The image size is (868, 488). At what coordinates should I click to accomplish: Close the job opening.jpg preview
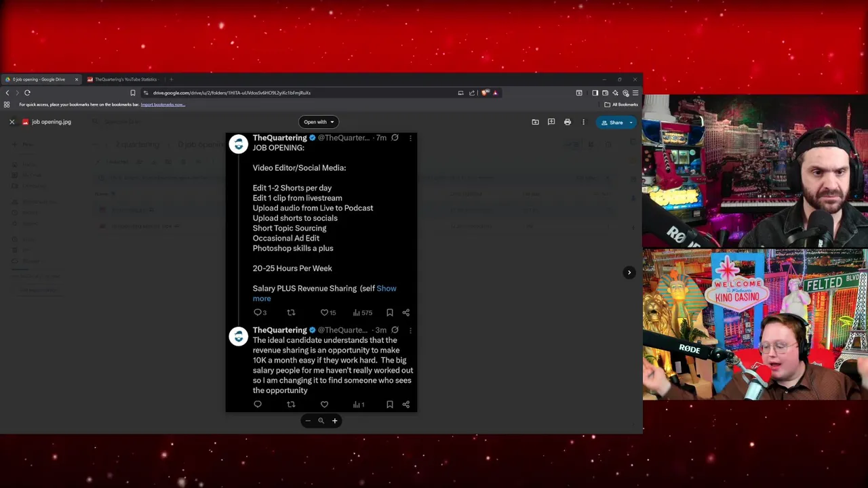tap(12, 122)
